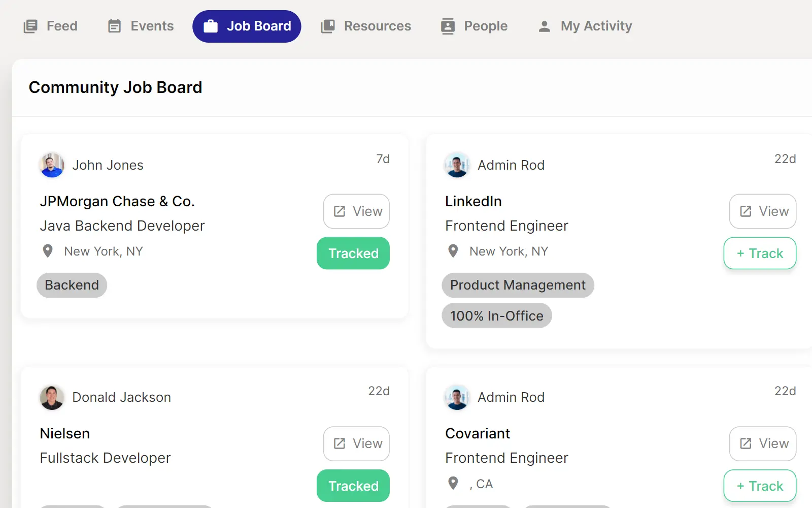Untrack the Nielsen Fullstack Developer job
This screenshot has height=508, width=812.
click(353, 486)
